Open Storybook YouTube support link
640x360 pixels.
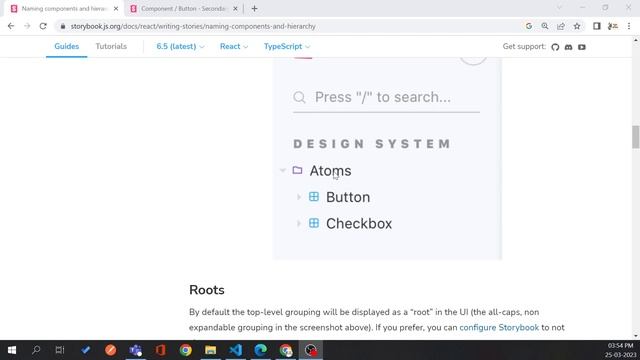(x=582, y=47)
